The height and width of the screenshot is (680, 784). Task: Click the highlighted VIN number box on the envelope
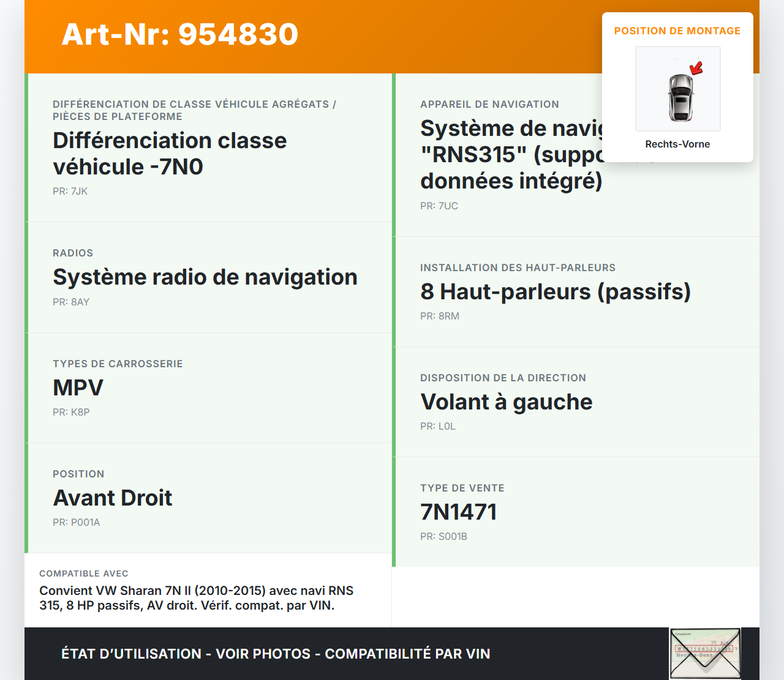704,649
